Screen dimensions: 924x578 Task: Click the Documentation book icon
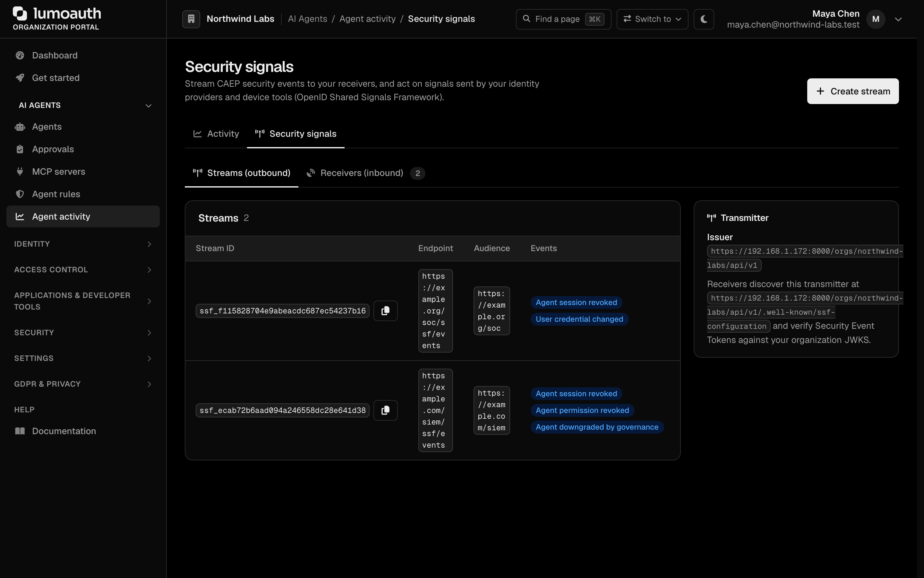click(x=20, y=431)
